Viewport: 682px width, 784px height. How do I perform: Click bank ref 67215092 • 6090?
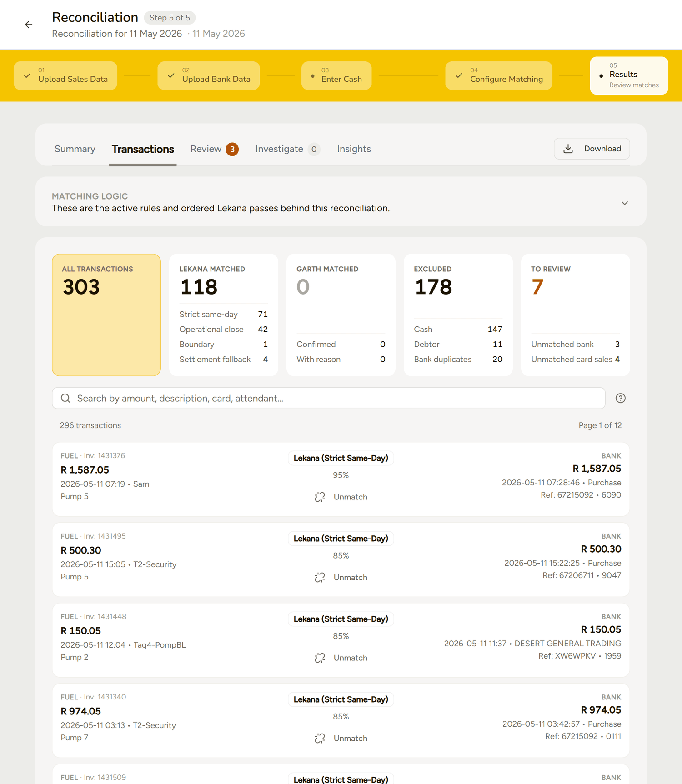(x=581, y=495)
